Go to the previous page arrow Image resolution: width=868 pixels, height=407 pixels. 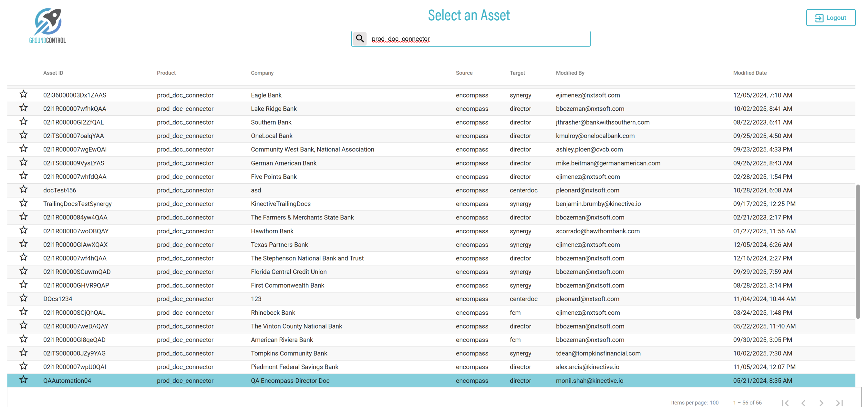803,402
